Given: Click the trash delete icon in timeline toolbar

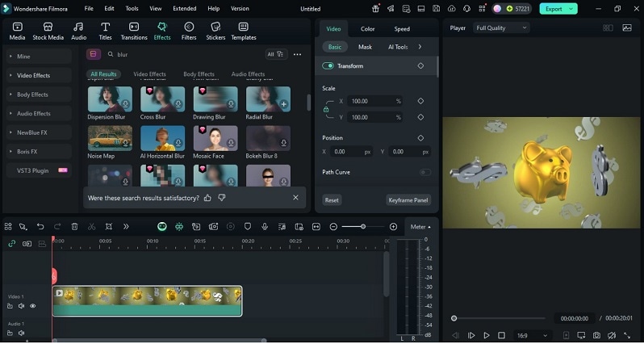Looking at the screenshot, I should [74, 226].
